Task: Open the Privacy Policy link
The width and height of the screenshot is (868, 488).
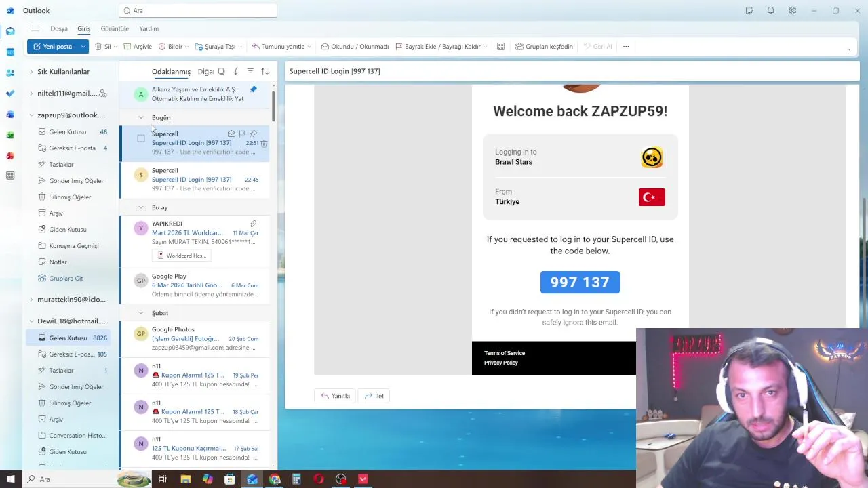Action: pos(501,363)
